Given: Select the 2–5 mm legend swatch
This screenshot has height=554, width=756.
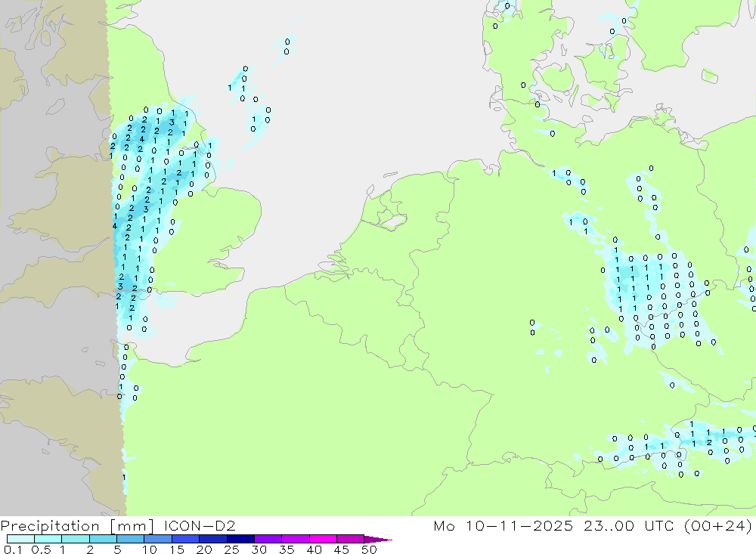Looking at the screenshot, I should pos(103,539).
